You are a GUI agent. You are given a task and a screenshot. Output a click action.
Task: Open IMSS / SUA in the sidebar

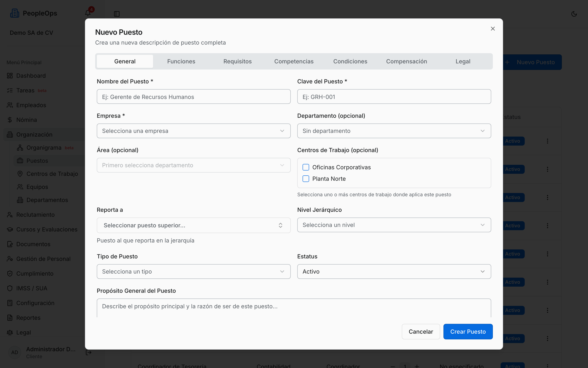pyautogui.click(x=32, y=288)
